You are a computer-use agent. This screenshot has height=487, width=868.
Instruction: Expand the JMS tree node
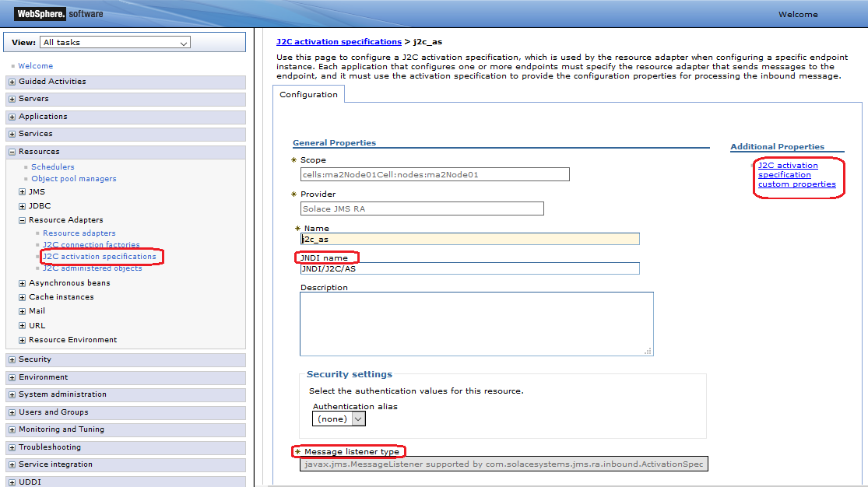(x=23, y=192)
